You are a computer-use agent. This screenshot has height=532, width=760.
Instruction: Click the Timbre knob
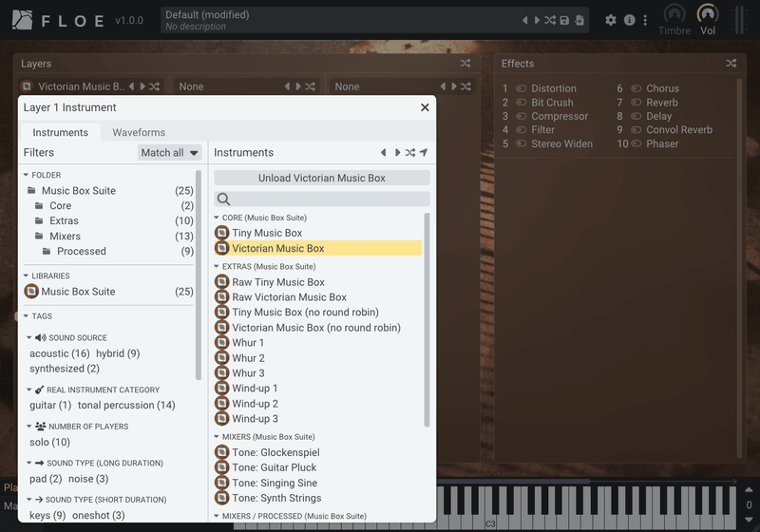click(674, 14)
